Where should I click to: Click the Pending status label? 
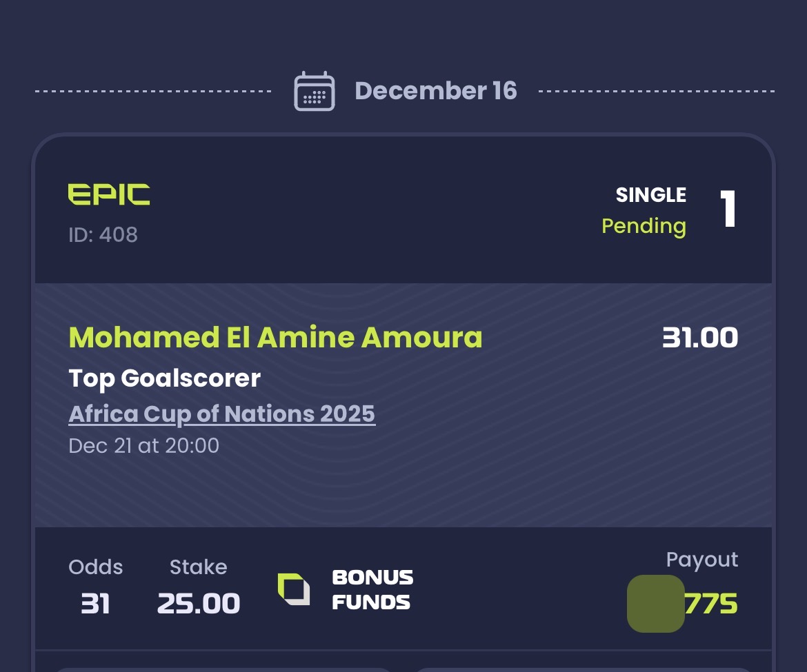[x=644, y=226]
